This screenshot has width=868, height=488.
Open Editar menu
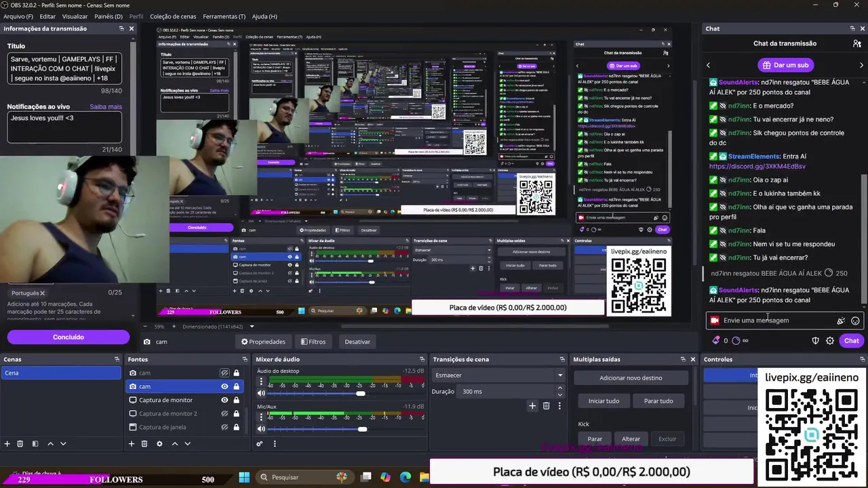pos(47,16)
